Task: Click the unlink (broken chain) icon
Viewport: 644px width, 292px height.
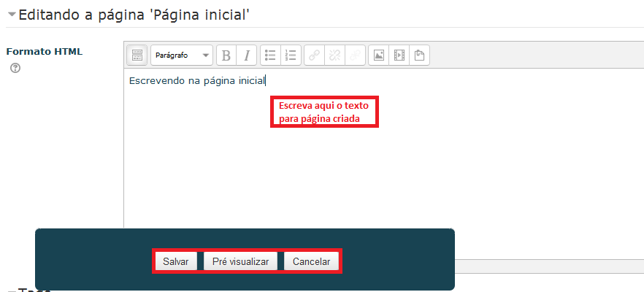Action: [x=335, y=55]
